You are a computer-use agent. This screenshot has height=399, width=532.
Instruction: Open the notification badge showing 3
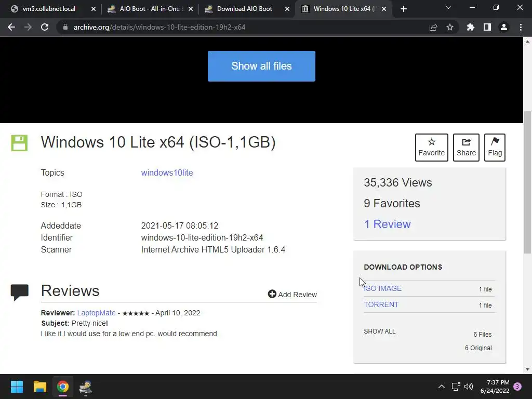(x=517, y=387)
